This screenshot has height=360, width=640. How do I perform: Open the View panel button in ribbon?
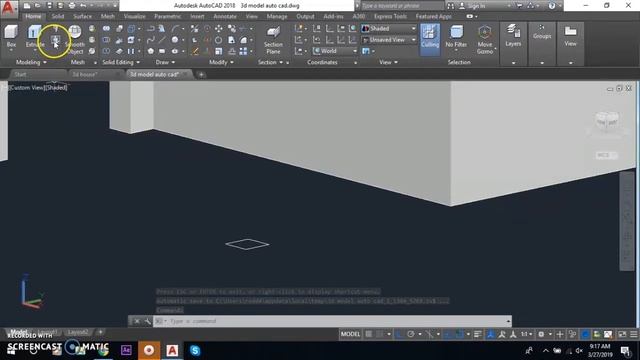click(570, 36)
